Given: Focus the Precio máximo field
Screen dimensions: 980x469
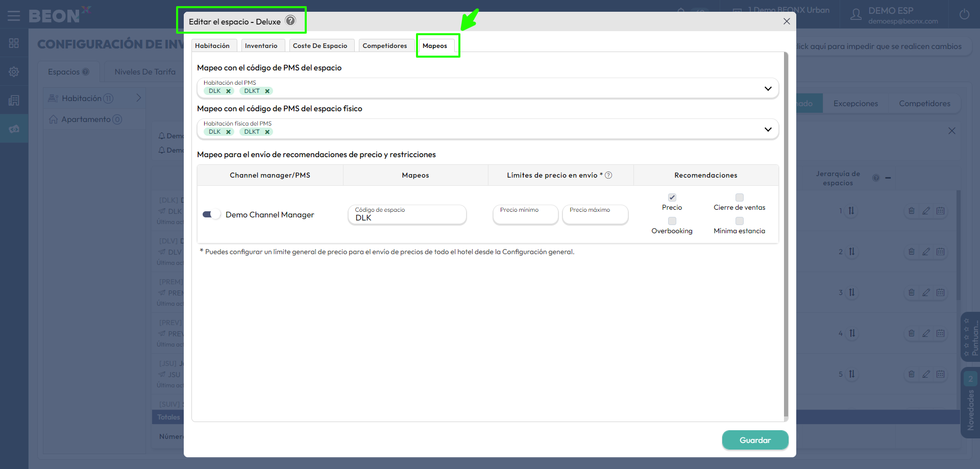Looking at the screenshot, I should 595,214.
